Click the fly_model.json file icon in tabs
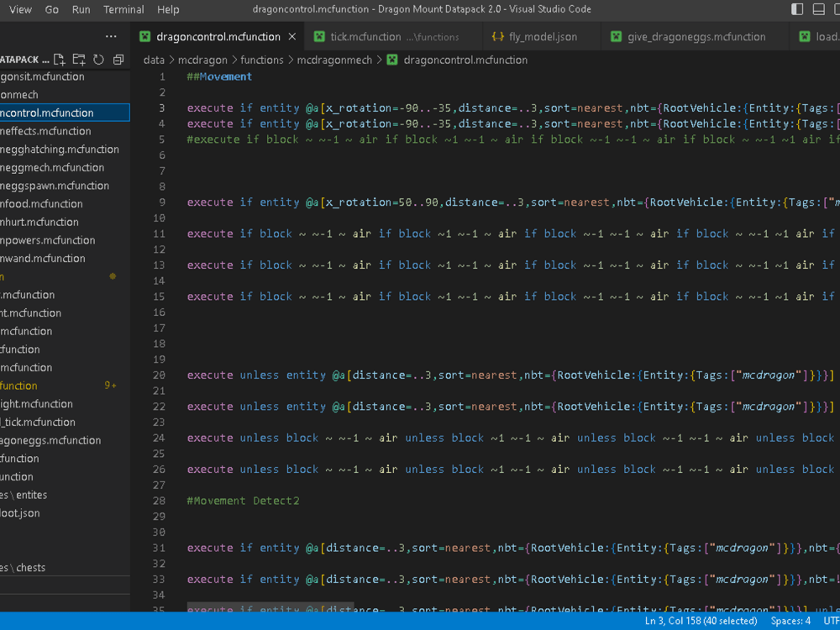840x630 pixels. [x=497, y=37]
